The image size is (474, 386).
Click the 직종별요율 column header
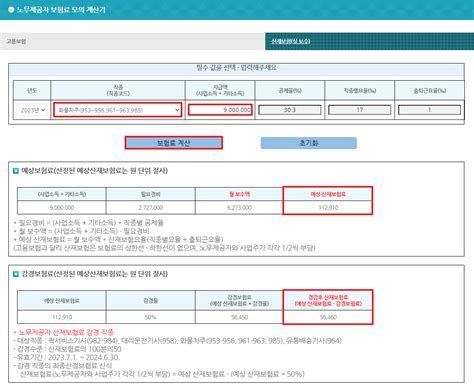coord(359,90)
